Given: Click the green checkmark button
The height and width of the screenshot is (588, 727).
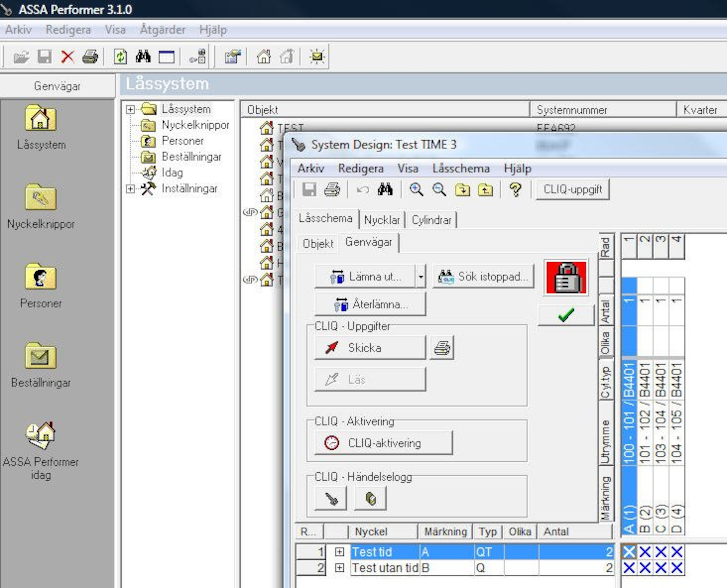Looking at the screenshot, I should 566,315.
